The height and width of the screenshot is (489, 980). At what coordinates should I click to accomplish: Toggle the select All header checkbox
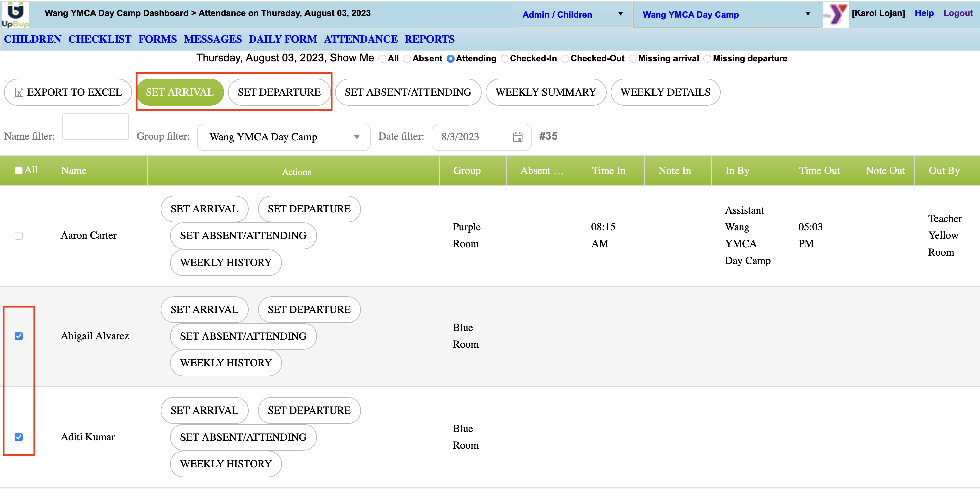pyautogui.click(x=19, y=170)
